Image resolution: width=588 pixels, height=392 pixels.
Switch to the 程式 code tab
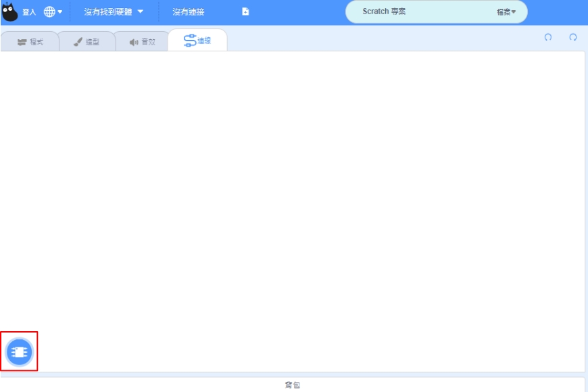(30, 42)
